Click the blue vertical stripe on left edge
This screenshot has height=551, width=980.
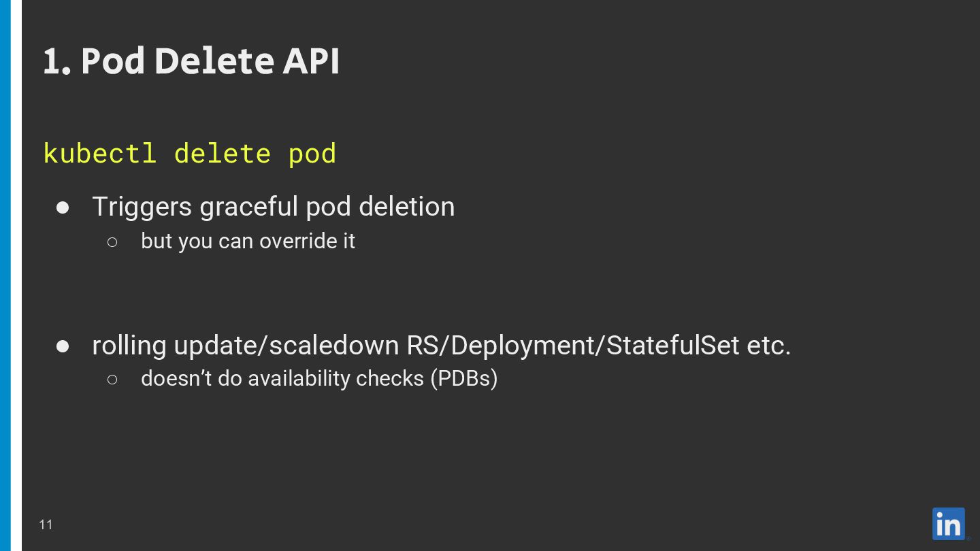(x=5, y=275)
